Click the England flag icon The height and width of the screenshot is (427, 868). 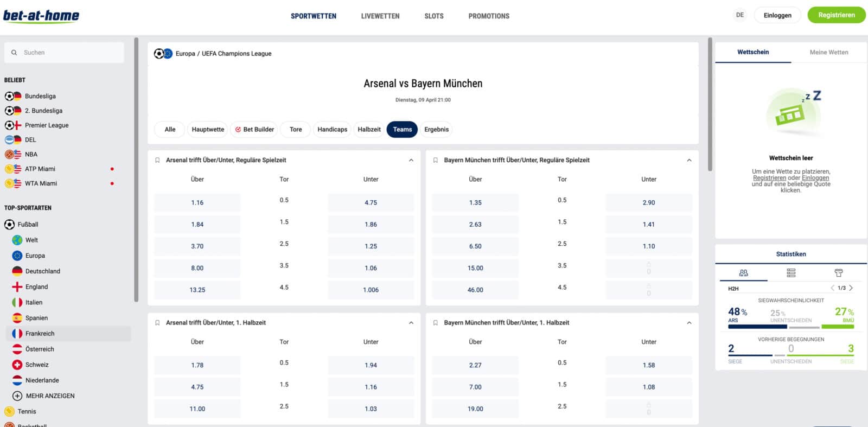[x=17, y=286]
